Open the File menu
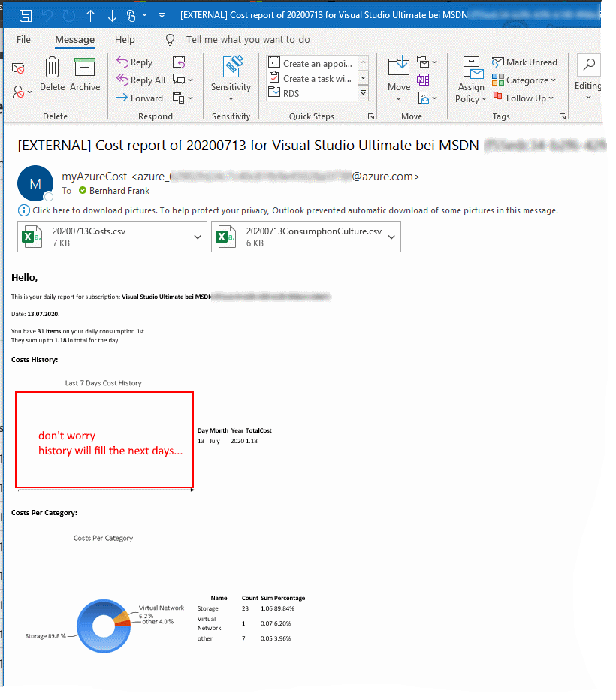The width and height of the screenshot is (616, 700). coord(23,40)
